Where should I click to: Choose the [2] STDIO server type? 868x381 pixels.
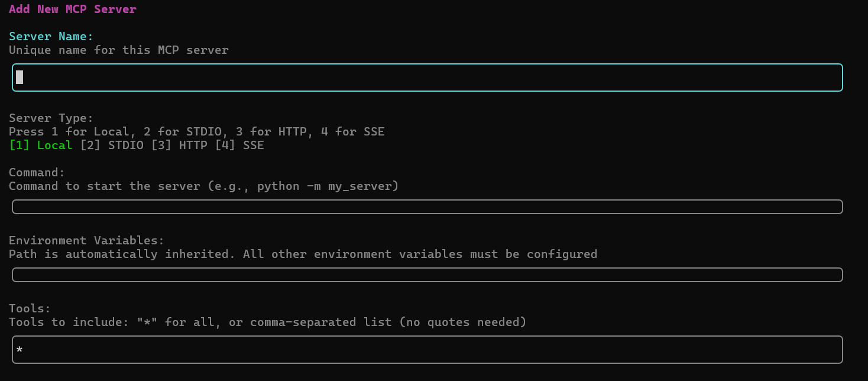click(112, 146)
